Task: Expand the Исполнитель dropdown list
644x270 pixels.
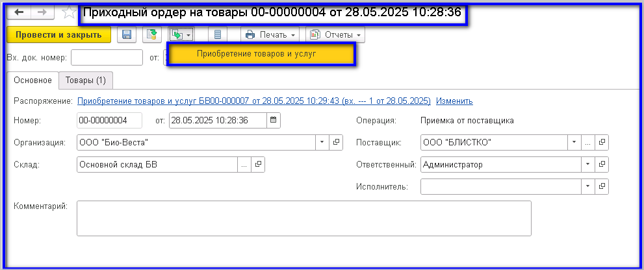Action: pos(588,187)
